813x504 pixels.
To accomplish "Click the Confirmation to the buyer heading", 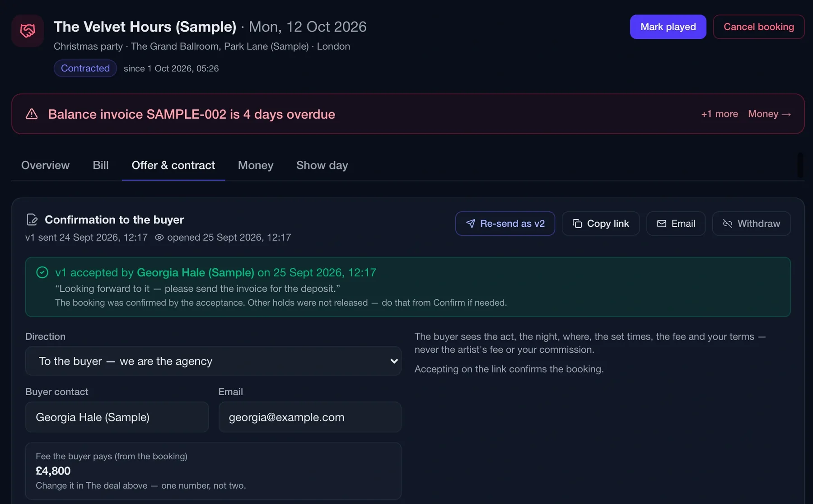I will pos(114,219).
